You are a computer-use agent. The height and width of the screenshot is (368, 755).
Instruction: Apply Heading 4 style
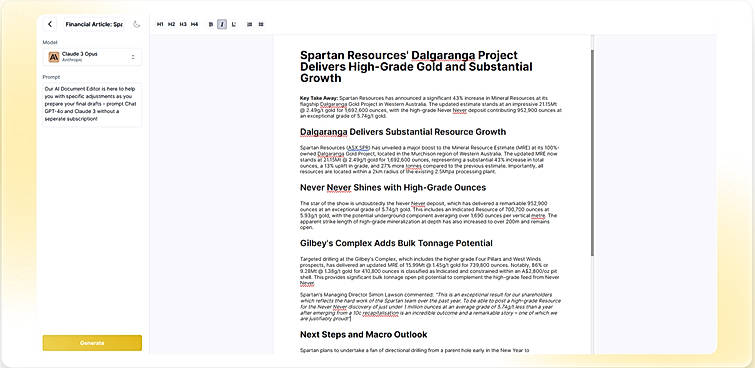(x=195, y=24)
